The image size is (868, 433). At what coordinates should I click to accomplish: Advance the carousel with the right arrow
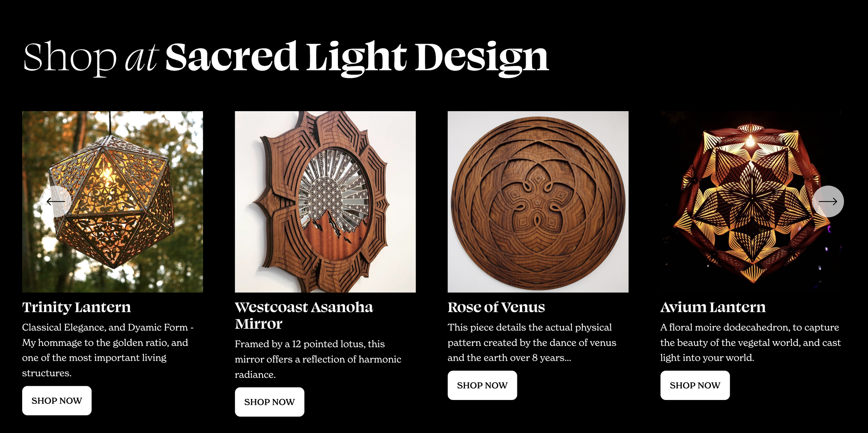(828, 201)
